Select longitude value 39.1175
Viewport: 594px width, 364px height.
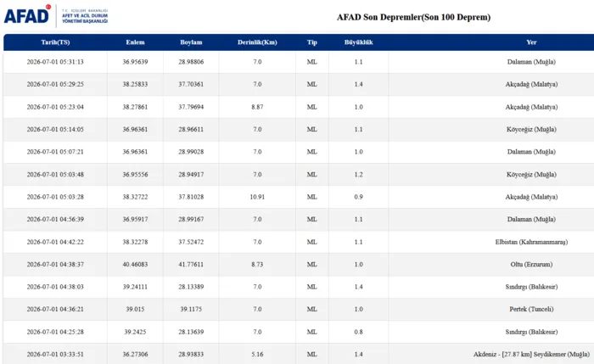[x=191, y=309]
